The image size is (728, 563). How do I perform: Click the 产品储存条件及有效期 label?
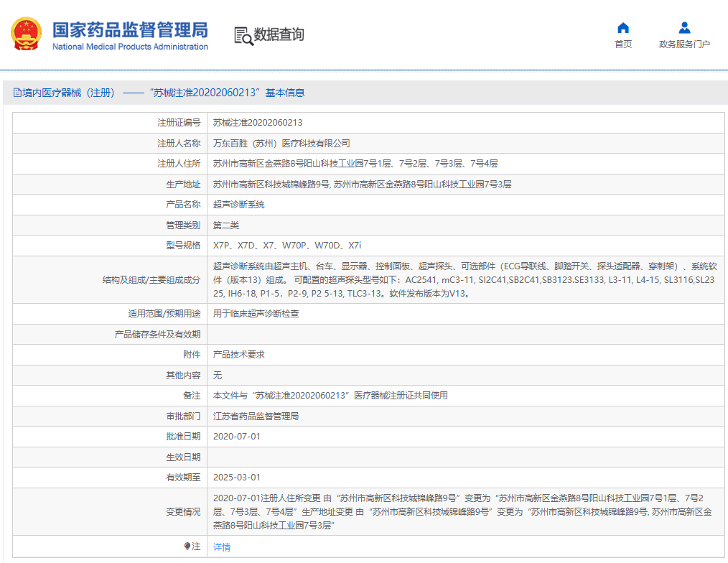point(157,335)
